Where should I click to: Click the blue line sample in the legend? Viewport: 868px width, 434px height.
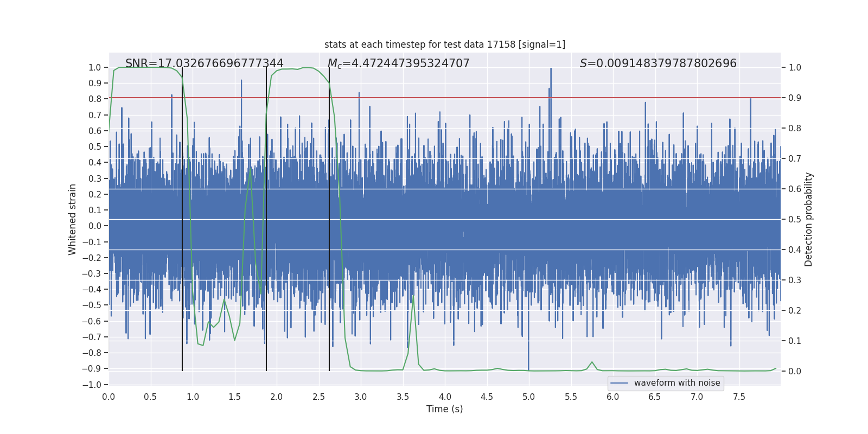[x=620, y=383]
